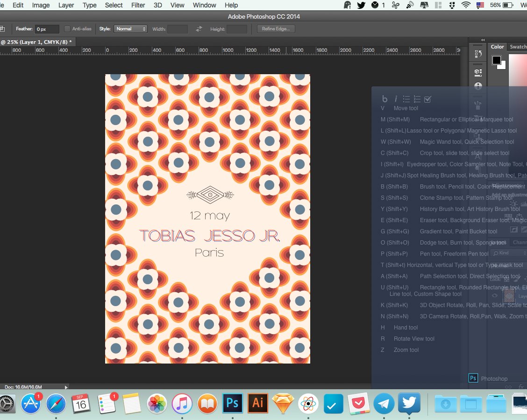This screenshot has height=420, width=527.
Task: Enable the Anti-alias checkbox
Action: [x=67, y=29]
